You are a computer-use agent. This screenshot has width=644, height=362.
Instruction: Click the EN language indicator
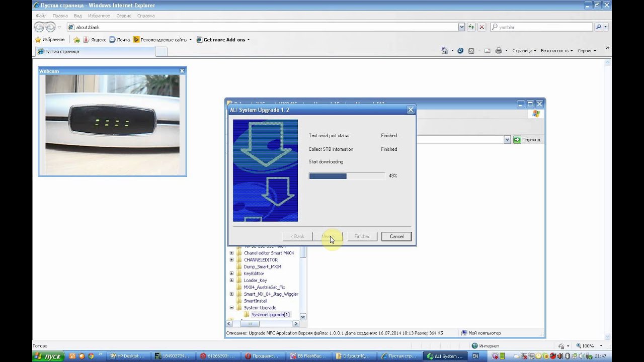(475, 356)
